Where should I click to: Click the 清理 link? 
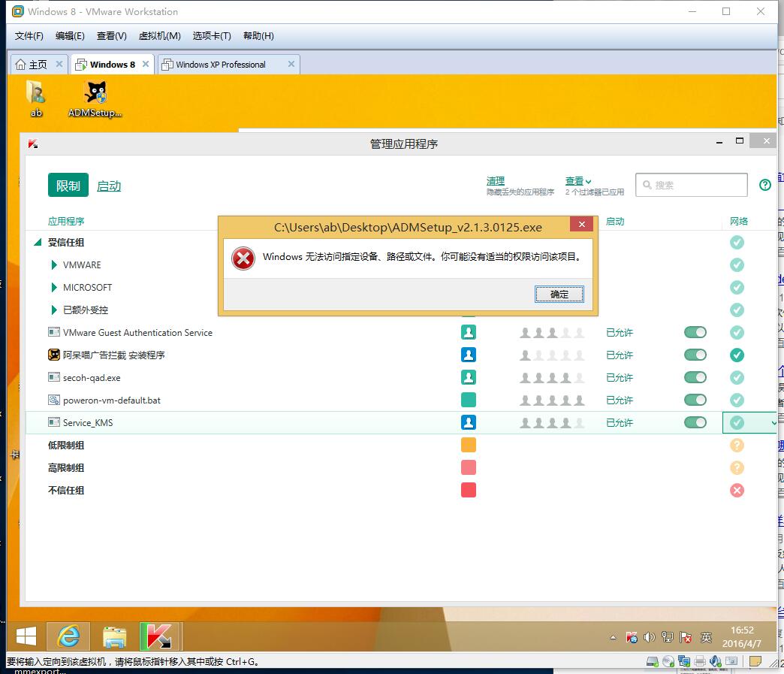[496, 180]
